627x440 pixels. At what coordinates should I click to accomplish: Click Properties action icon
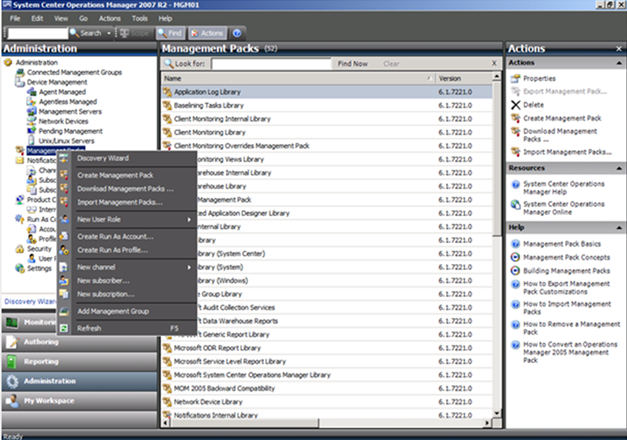pos(516,78)
